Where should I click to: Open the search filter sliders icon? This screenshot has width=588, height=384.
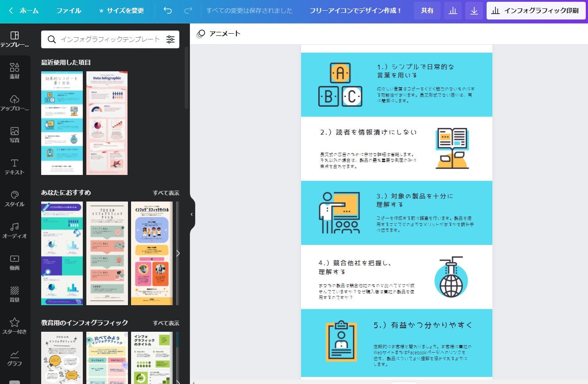click(x=170, y=39)
